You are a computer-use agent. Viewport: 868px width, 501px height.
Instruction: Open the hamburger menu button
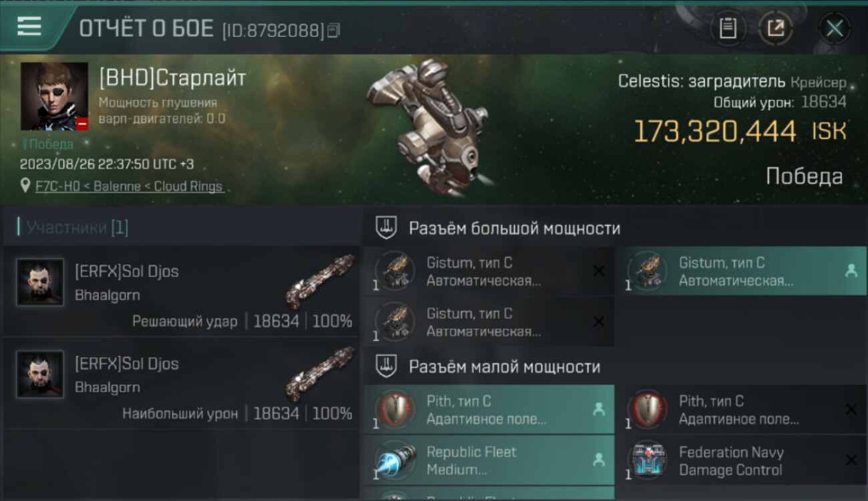pos(29,27)
